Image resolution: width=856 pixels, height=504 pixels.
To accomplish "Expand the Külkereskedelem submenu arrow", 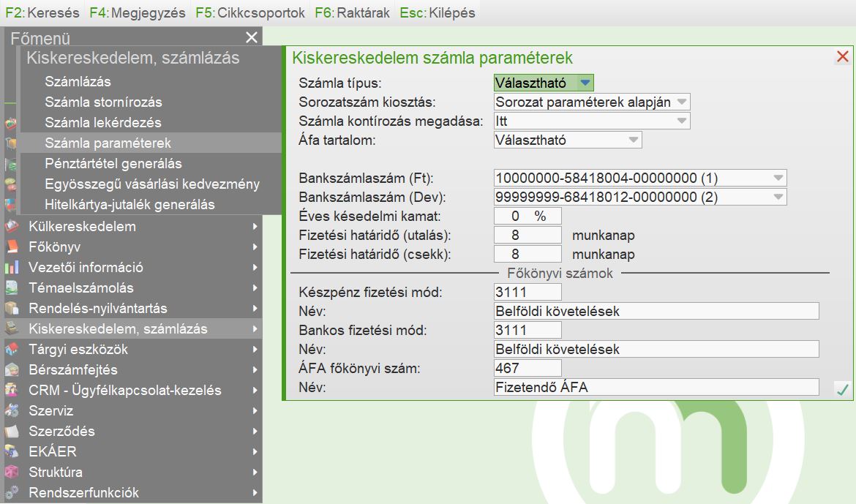I will coord(255,226).
